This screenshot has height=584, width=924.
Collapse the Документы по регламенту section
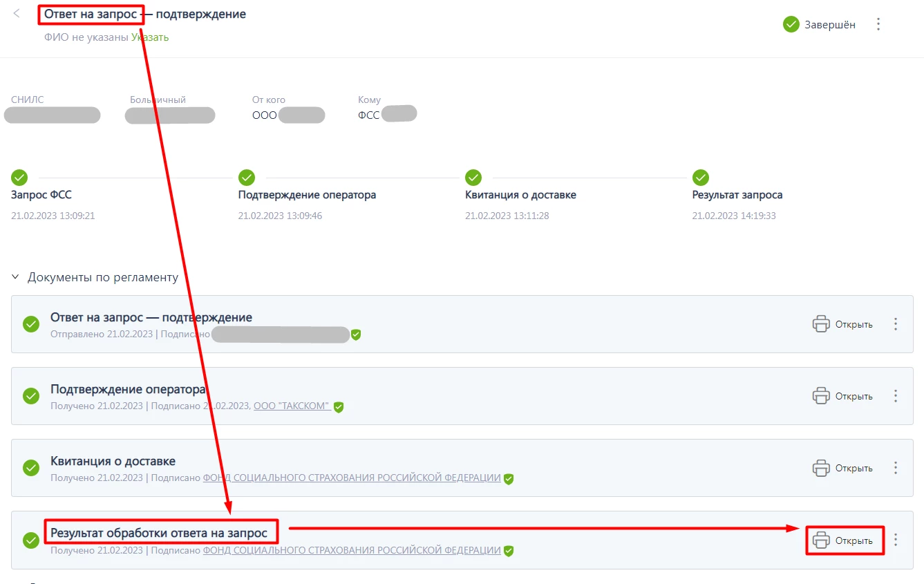point(16,277)
